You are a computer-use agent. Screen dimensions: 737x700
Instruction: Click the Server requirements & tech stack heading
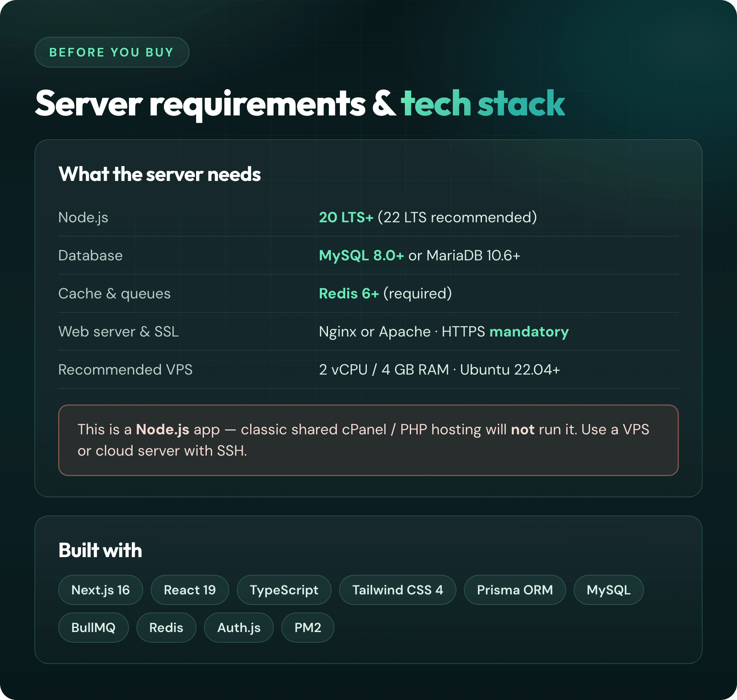click(300, 104)
